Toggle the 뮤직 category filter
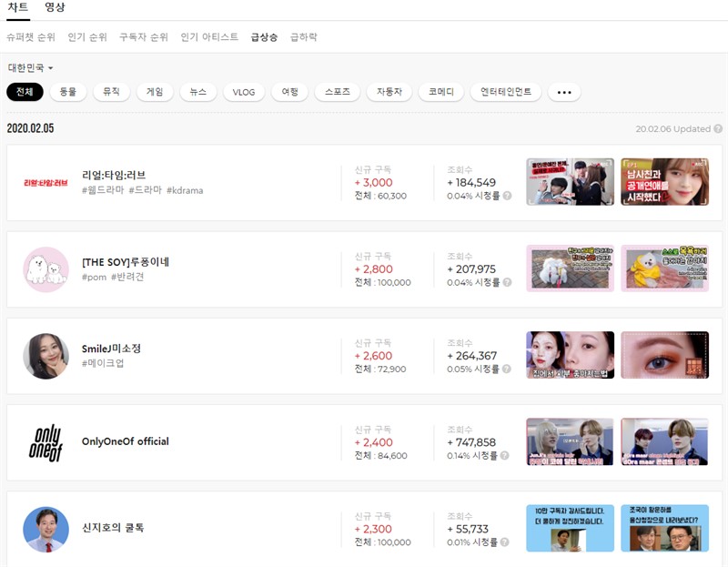The image size is (728, 567). tap(111, 92)
